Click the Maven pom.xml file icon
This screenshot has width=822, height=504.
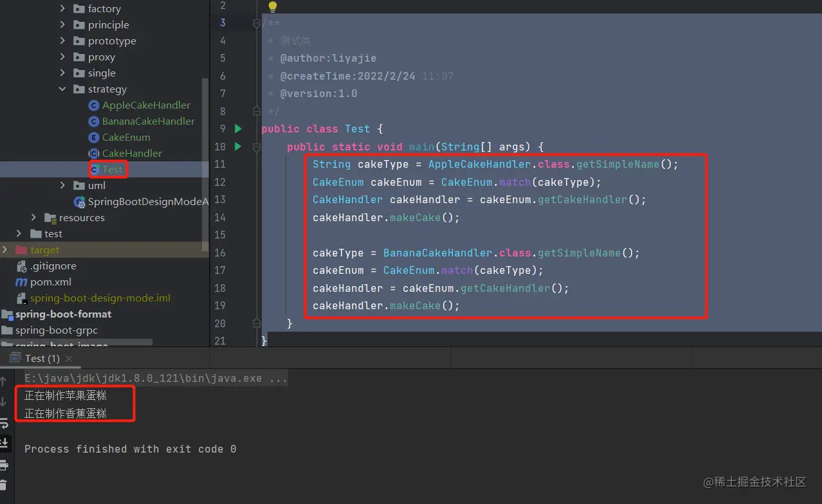coord(21,282)
